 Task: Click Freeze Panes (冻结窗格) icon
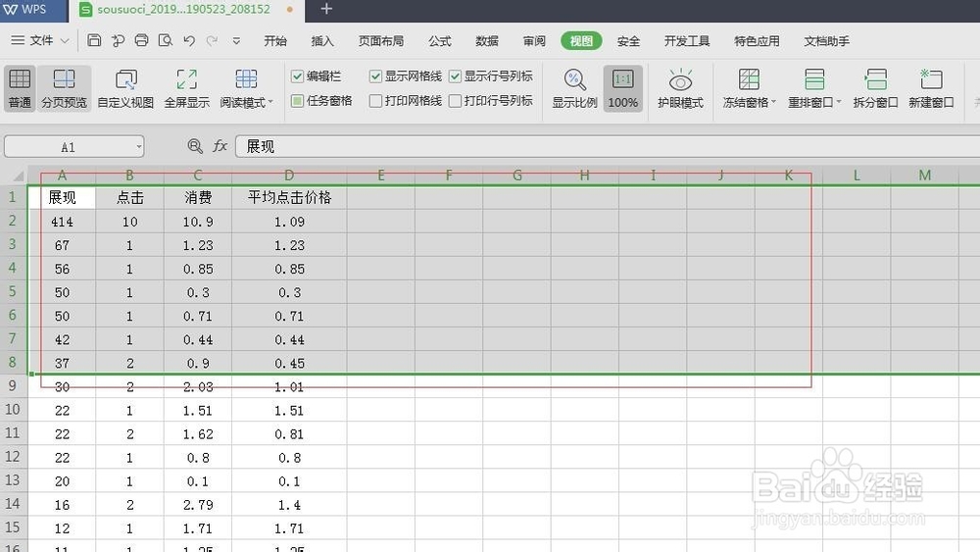tap(748, 80)
